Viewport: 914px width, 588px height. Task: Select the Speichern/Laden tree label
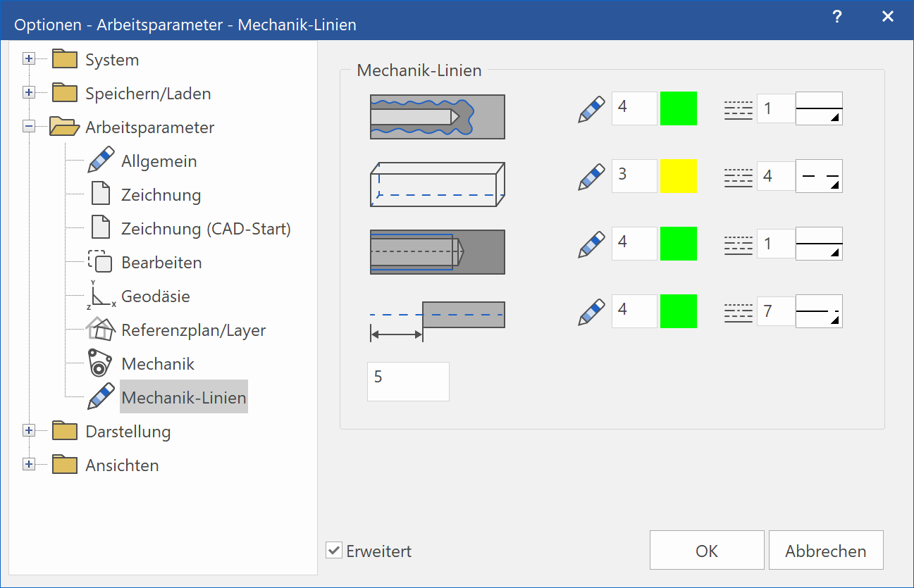pos(148,94)
